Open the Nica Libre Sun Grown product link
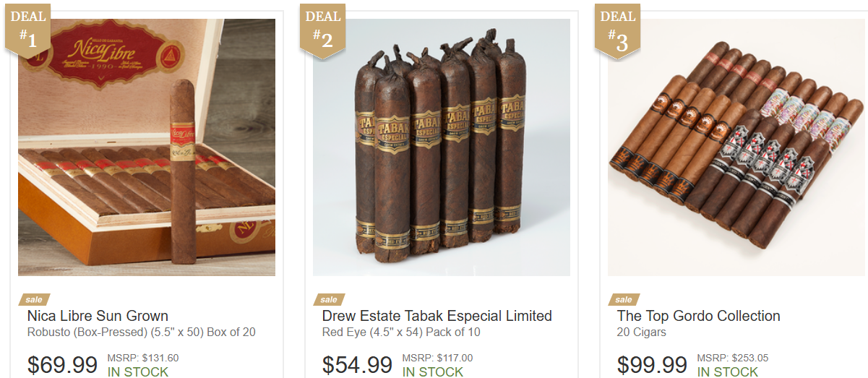Screen dimensions: 868x378 98,316
